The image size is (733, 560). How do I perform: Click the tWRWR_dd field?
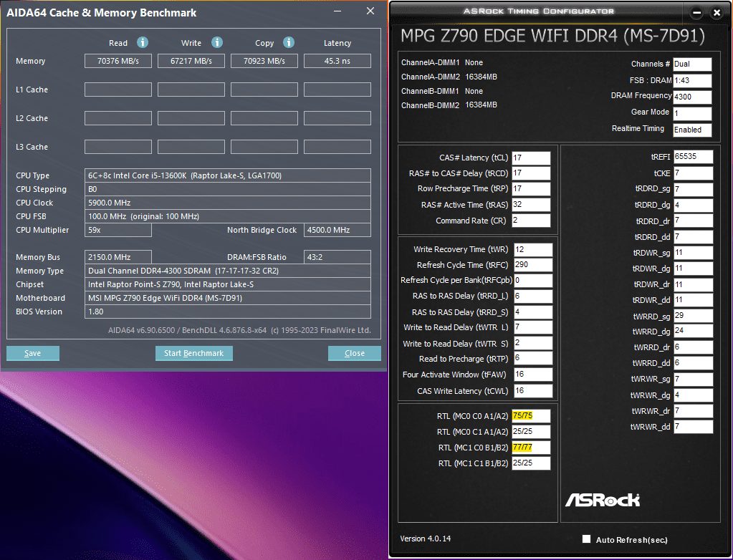pyautogui.click(x=694, y=427)
